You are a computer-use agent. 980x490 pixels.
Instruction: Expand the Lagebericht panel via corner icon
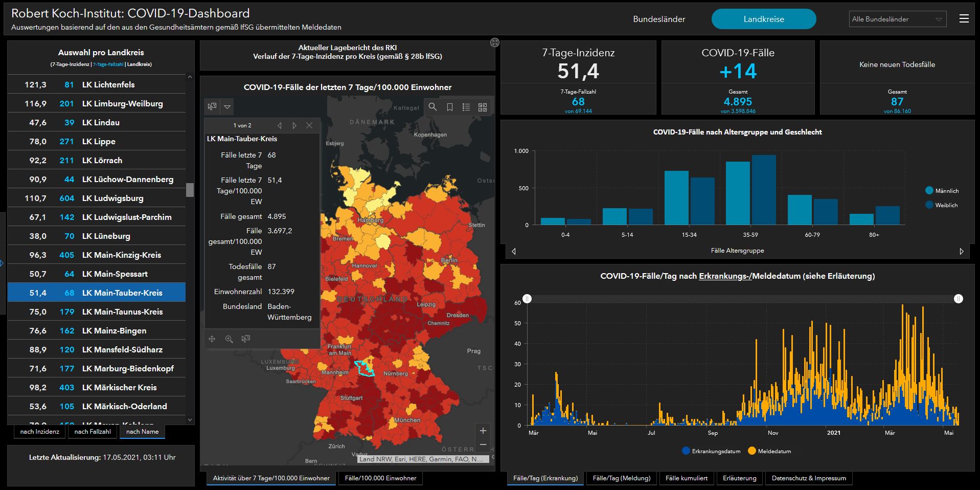(494, 42)
